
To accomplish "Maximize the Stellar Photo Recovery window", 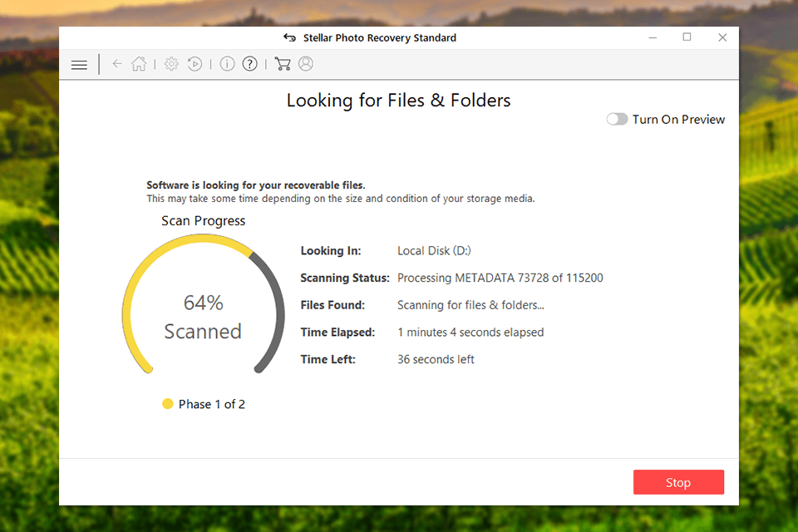I will tap(687, 37).
